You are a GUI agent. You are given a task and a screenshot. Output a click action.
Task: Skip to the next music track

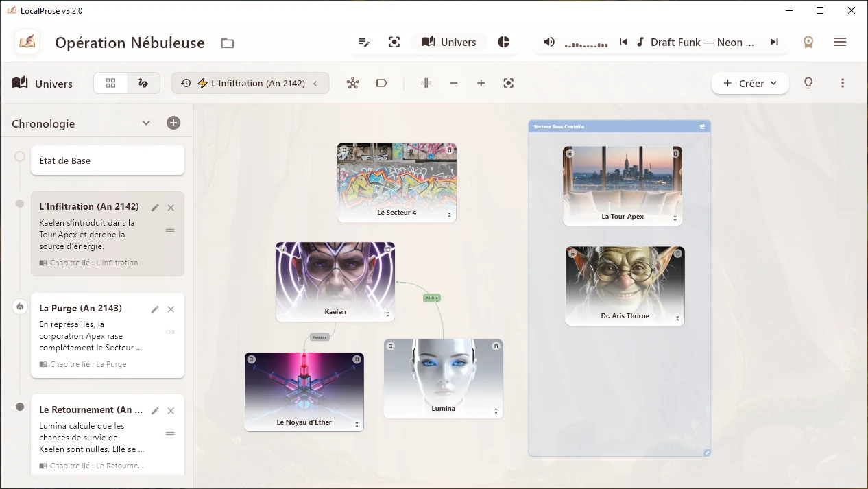point(774,42)
